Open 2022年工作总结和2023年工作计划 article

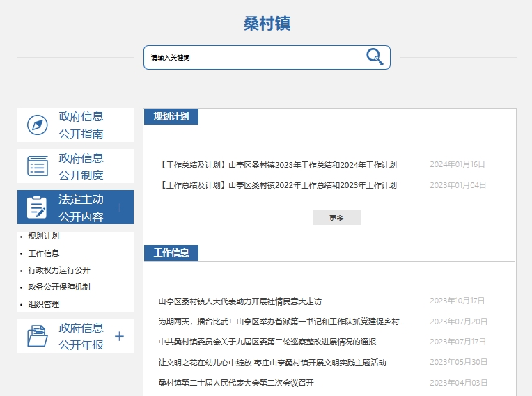[x=278, y=185]
